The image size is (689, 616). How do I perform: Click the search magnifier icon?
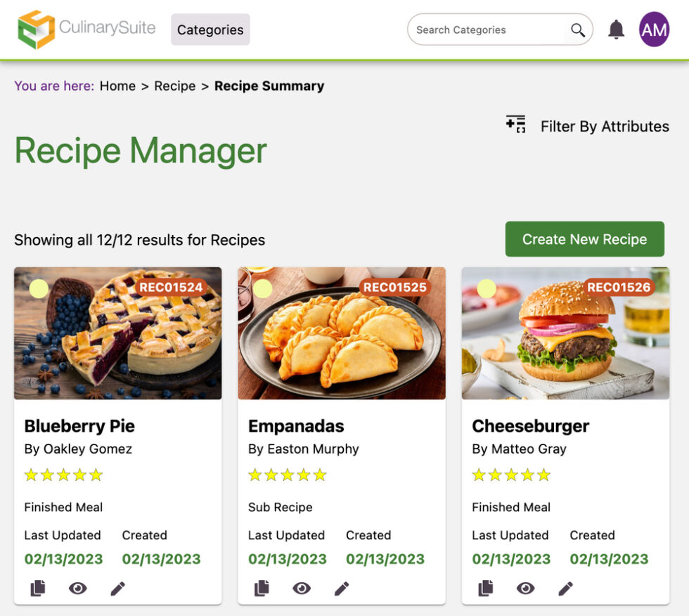578,30
